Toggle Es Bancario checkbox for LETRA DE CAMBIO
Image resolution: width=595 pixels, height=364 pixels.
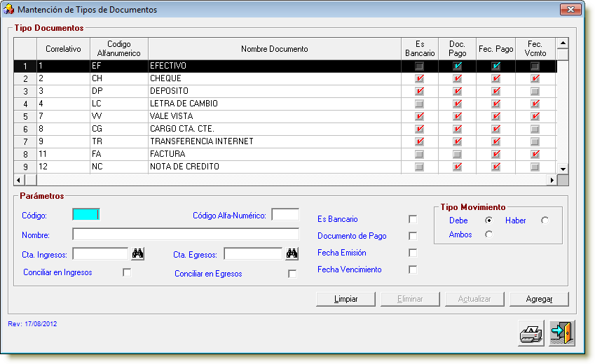click(419, 104)
